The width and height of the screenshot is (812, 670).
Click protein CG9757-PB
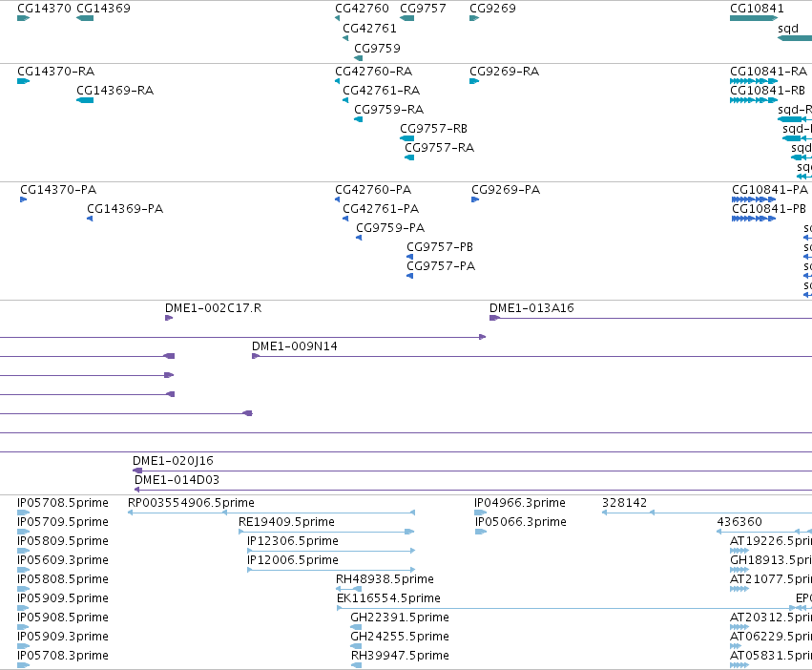pyautogui.click(x=440, y=247)
